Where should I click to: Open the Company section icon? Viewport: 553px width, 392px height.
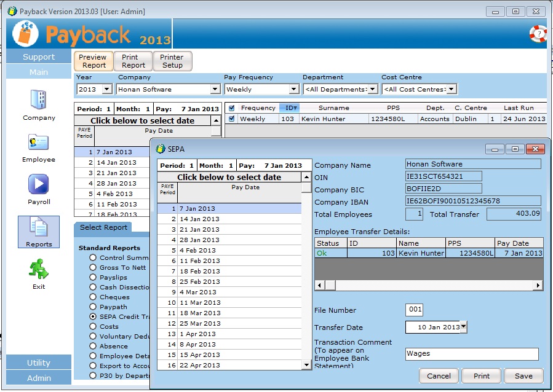click(39, 100)
